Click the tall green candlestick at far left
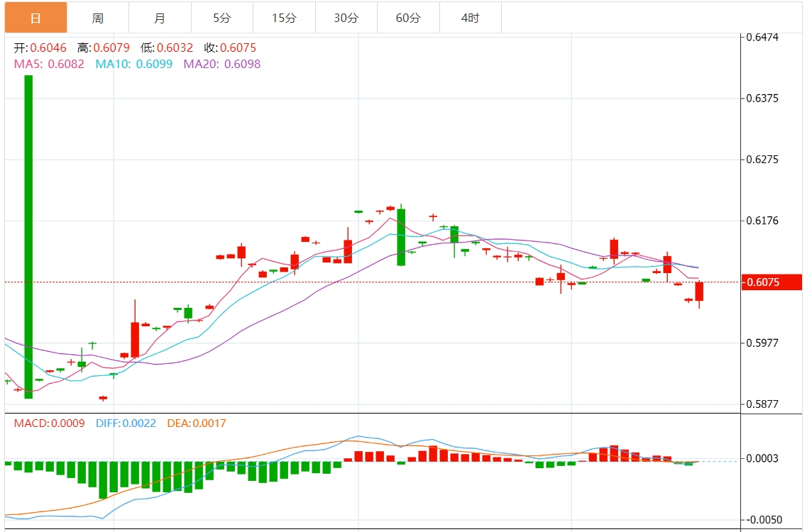The width and height of the screenshot is (807, 532). point(28,237)
